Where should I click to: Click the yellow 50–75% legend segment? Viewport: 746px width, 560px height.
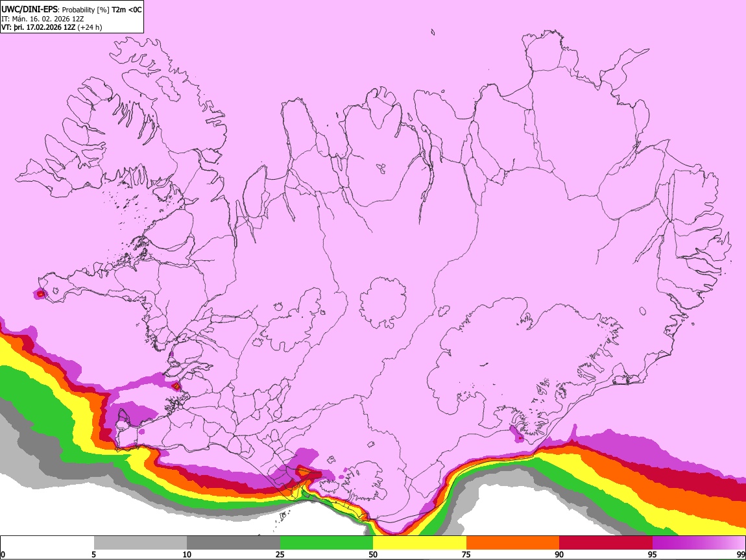(420, 543)
